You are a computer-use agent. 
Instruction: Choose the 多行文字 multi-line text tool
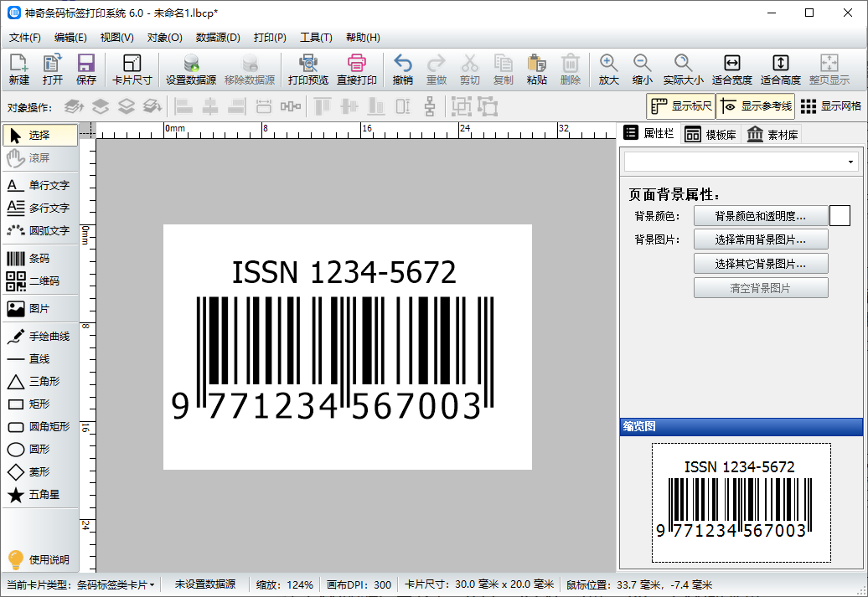click(x=40, y=208)
